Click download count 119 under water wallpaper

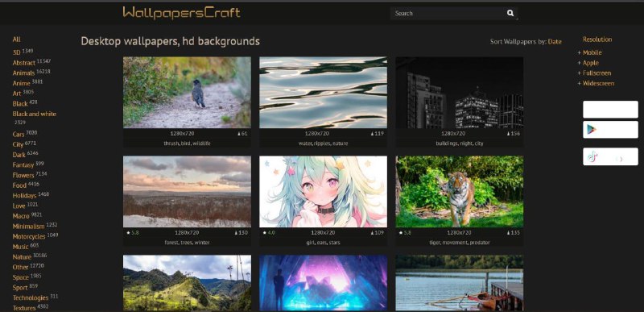[x=377, y=134]
